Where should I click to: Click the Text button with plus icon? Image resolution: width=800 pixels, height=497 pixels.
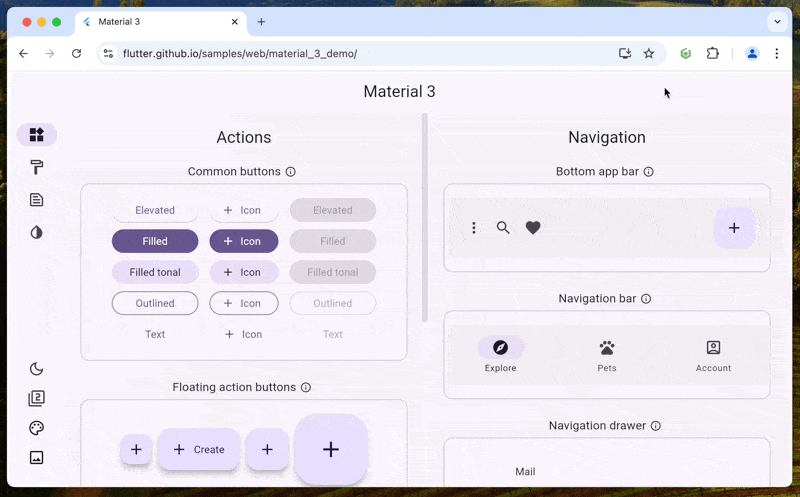(244, 334)
